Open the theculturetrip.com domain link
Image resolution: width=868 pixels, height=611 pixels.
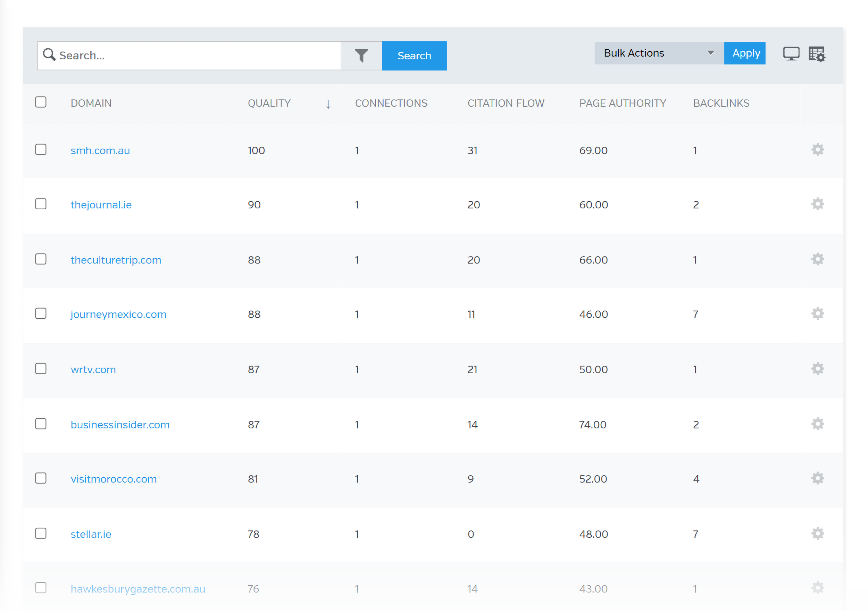116,260
